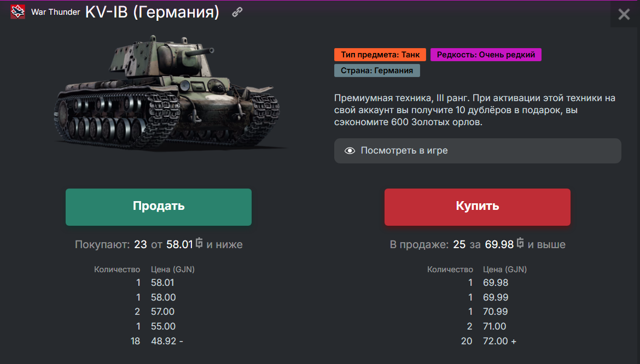Select the 'Редкость: Очень редкий' tag
The width and height of the screenshot is (640, 364).
(x=486, y=55)
